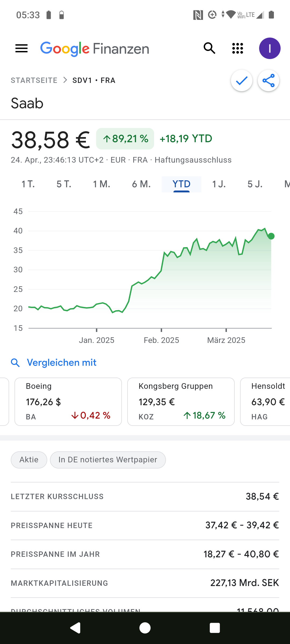The image size is (290, 644).
Task: Switch chart to 5 T. range
Action: [x=64, y=184]
